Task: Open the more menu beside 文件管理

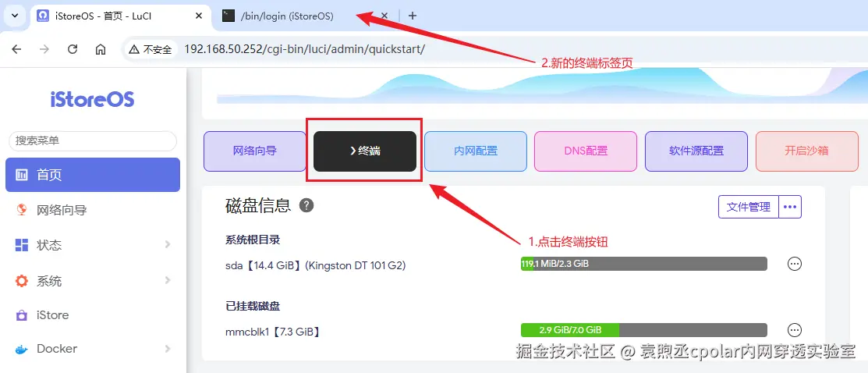Action: coord(790,207)
